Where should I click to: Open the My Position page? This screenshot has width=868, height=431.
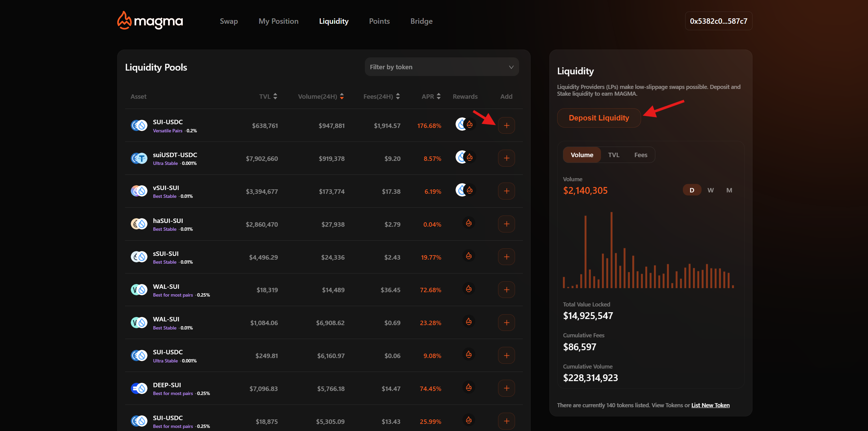pos(278,21)
